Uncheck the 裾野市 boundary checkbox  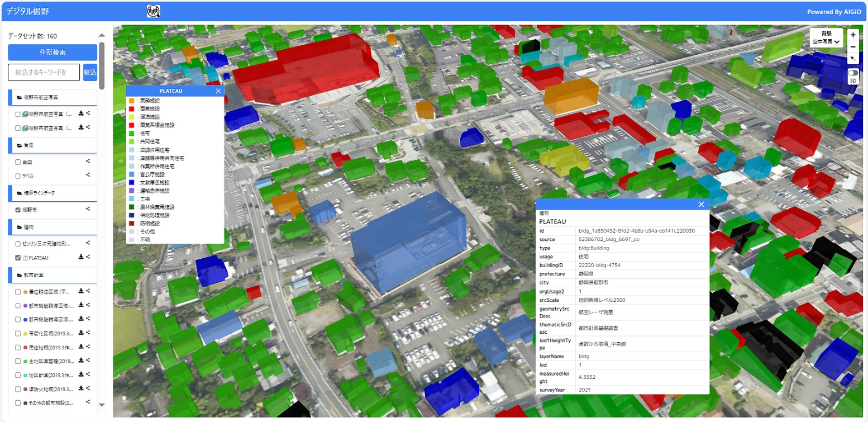click(18, 210)
